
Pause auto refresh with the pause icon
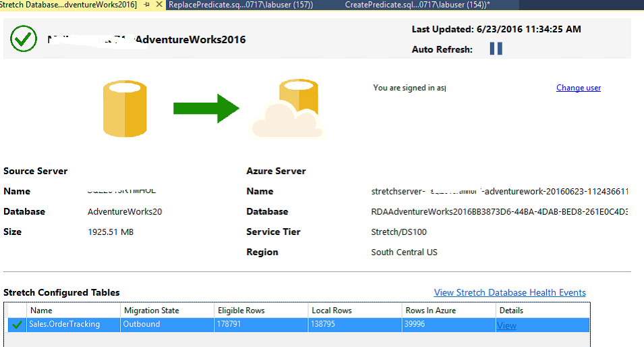(x=496, y=49)
